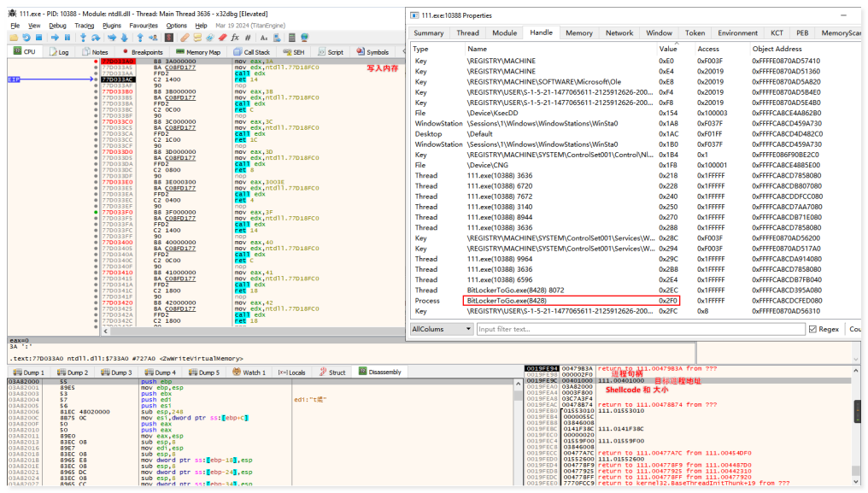This screenshot has height=493, width=868.
Task: Open the Dump 2 tab
Action: pos(73,373)
